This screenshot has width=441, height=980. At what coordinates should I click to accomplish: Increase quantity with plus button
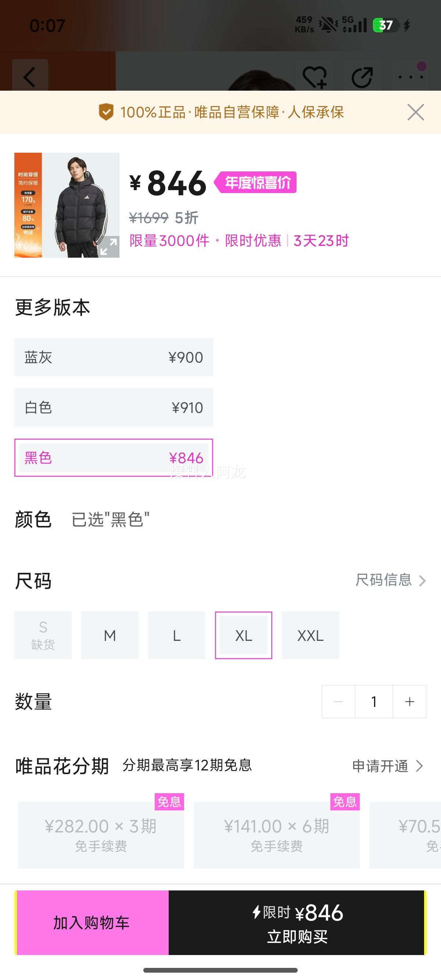409,701
